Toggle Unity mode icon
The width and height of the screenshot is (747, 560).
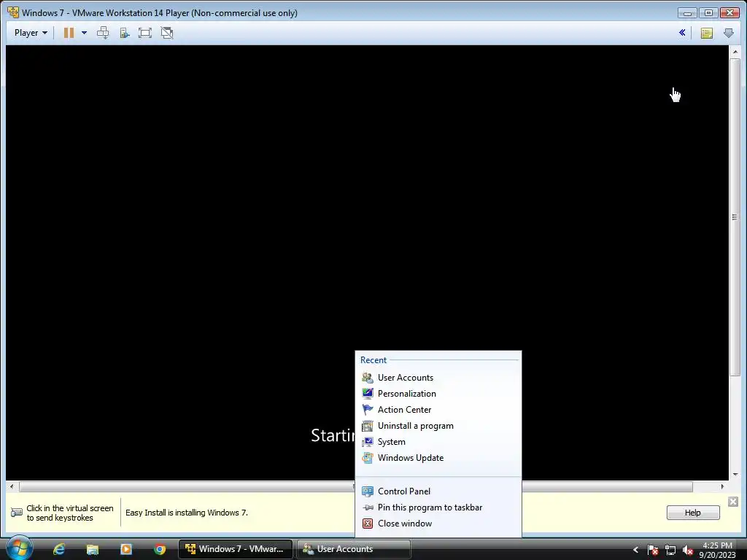pyautogui.click(x=167, y=33)
